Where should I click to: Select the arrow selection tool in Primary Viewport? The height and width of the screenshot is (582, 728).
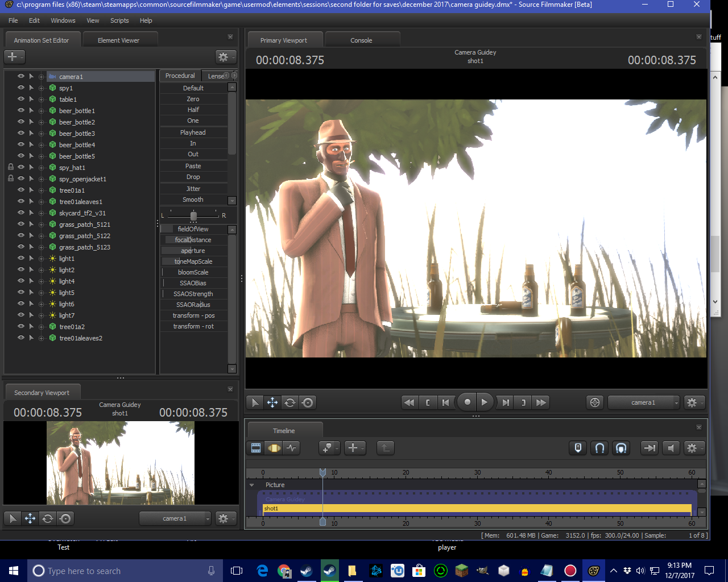tap(255, 402)
